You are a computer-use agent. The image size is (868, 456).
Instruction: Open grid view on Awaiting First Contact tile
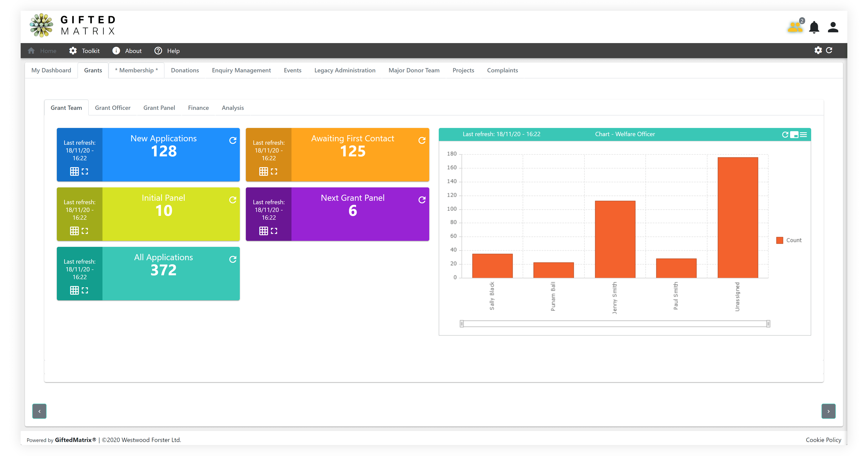(x=263, y=171)
